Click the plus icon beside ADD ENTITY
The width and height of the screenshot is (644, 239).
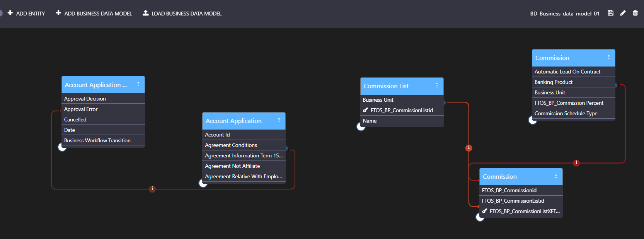pos(10,13)
